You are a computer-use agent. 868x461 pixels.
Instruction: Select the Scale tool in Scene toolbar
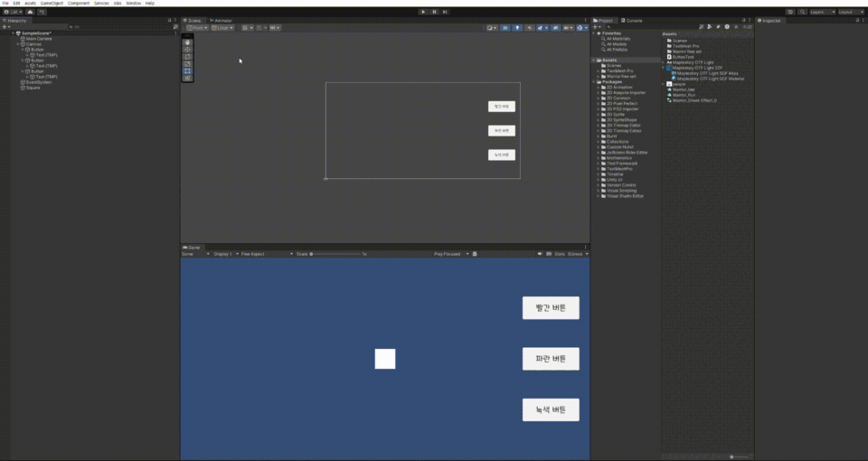click(188, 64)
